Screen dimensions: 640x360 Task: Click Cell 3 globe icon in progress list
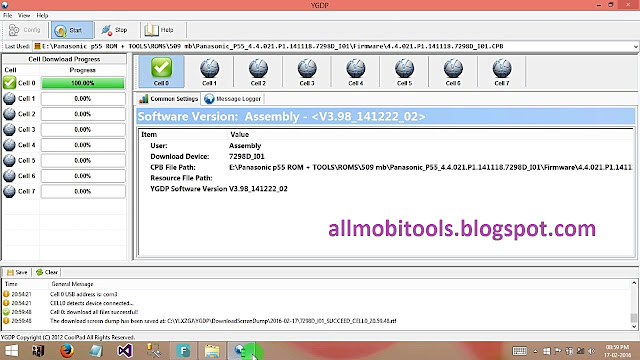(x=9, y=129)
